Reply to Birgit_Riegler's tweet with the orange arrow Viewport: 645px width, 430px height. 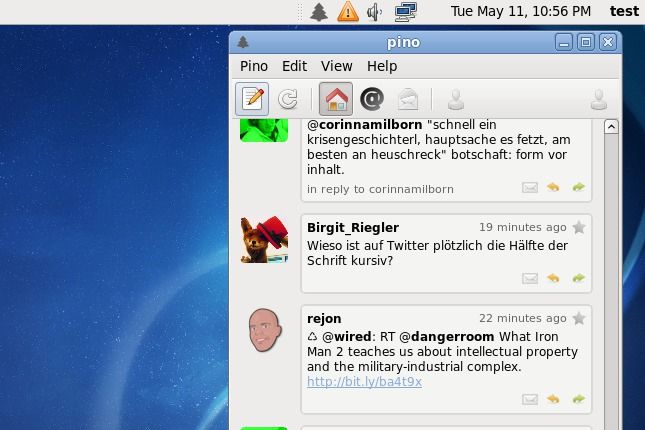[x=553, y=279]
